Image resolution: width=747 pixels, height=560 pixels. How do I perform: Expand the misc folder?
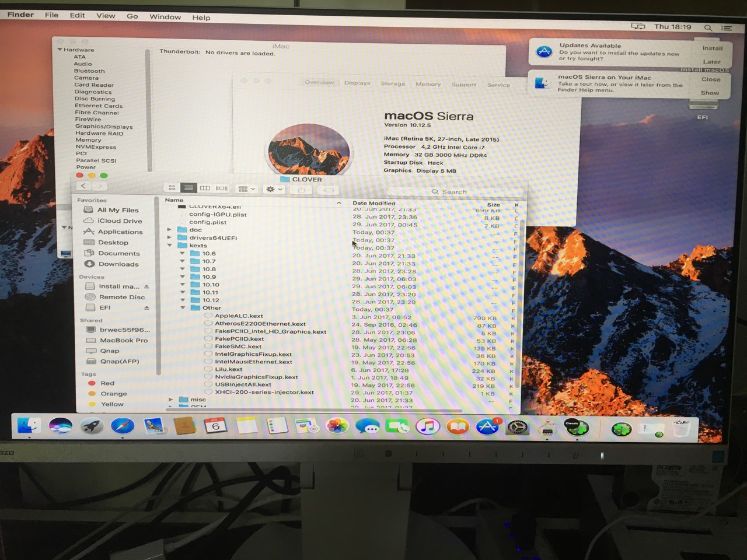pyautogui.click(x=170, y=400)
